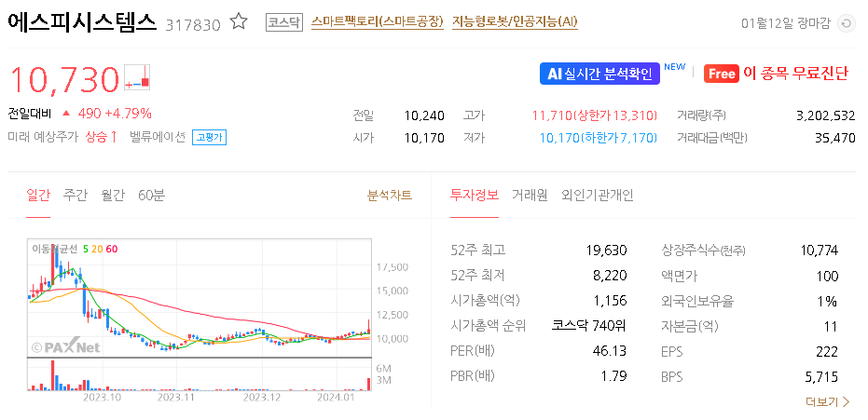Open 지능형로봇/인공지능(AI) theme link
The height and width of the screenshot is (420, 868).
click(x=515, y=22)
